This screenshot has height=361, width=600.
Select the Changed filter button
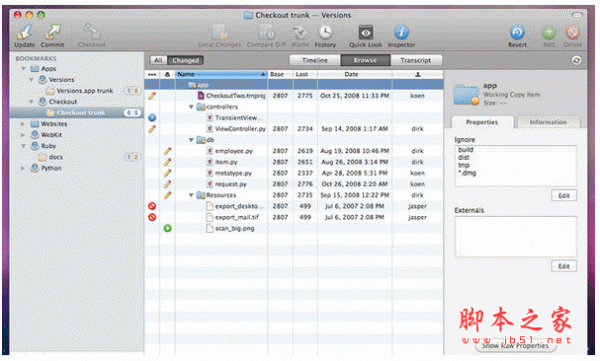pos(185,60)
